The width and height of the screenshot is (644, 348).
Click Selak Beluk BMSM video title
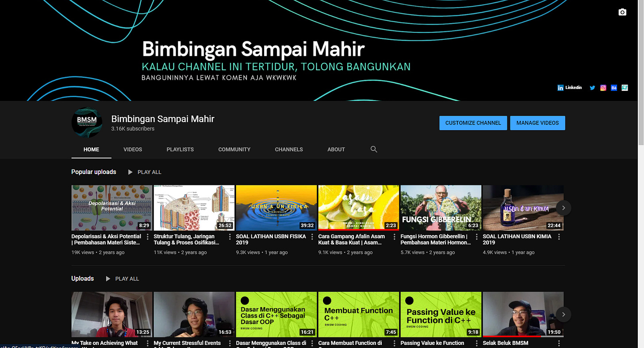[x=506, y=343]
